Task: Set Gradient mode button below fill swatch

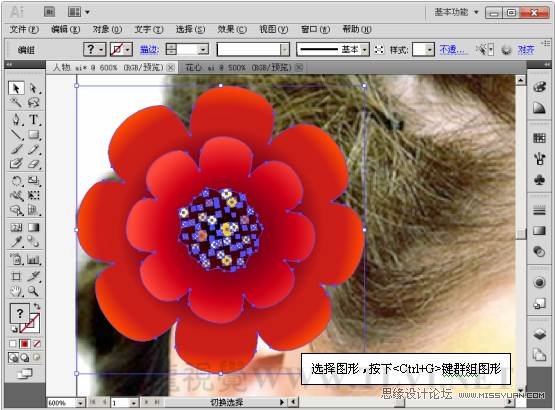Action: pyautogui.click(x=25, y=344)
